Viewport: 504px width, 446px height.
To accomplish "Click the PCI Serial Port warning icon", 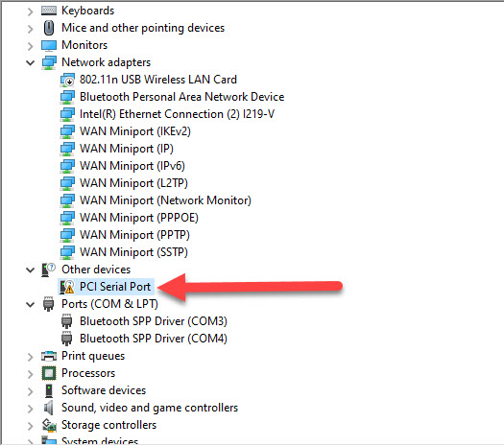I will [67, 287].
